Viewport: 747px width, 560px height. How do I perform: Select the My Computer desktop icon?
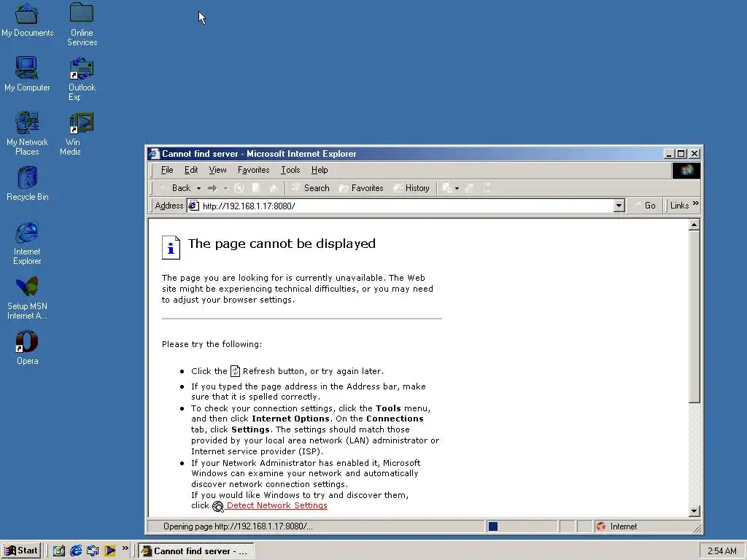[x=27, y=74]
